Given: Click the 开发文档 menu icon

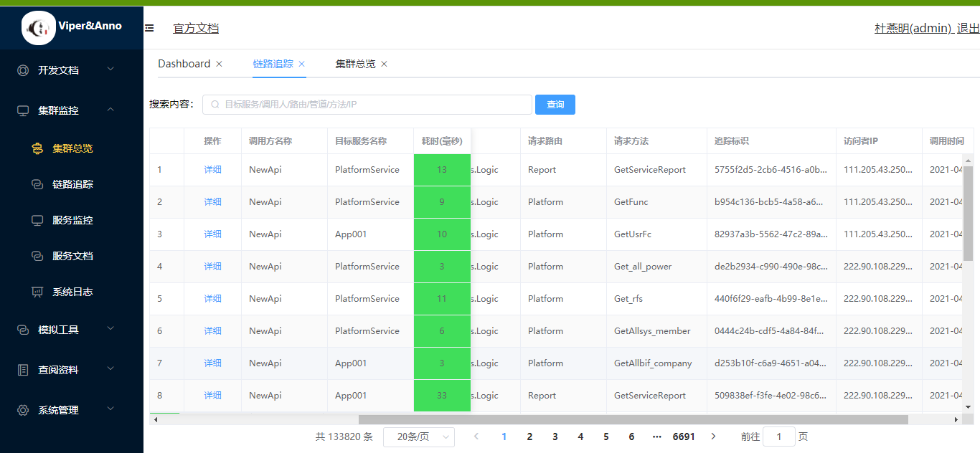Looking at the screenshot, I should pyautogui.click(x=23, y=70).
